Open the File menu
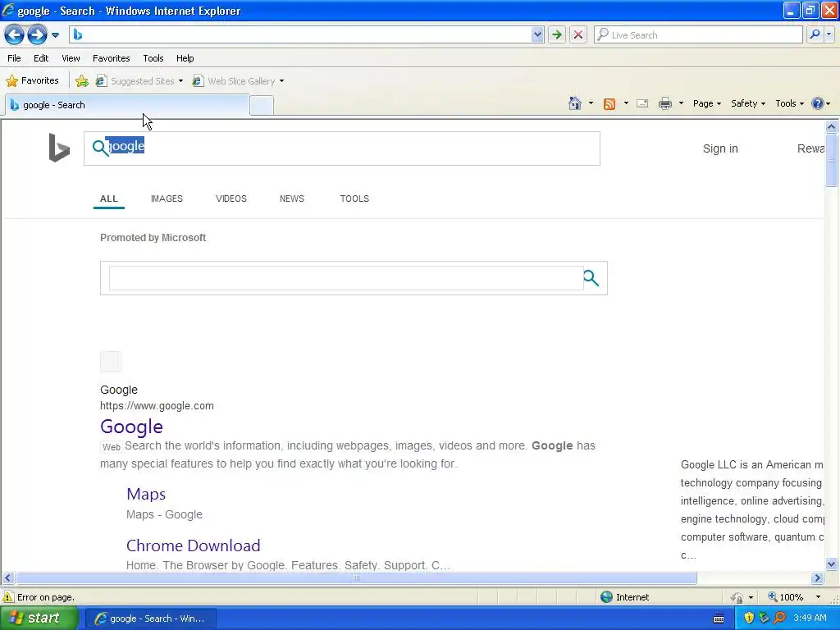The height and width of the screenshot is (630, 840). pos(15,58)
